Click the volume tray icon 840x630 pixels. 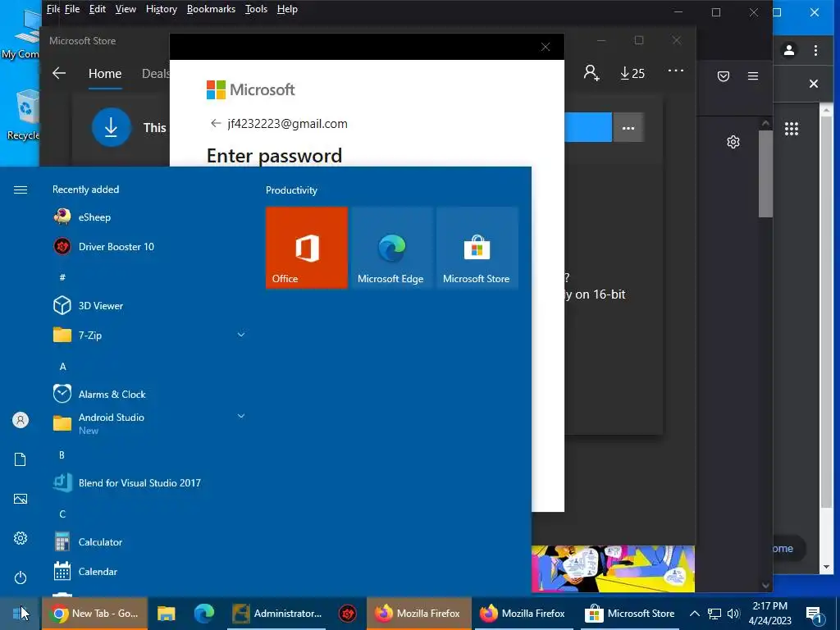click(x=733, y=614)
